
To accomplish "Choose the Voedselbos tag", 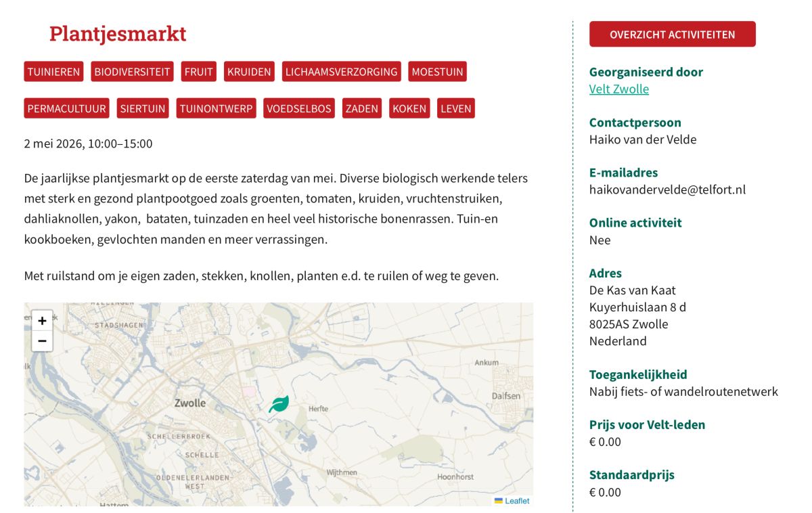I will coord(298,108).
